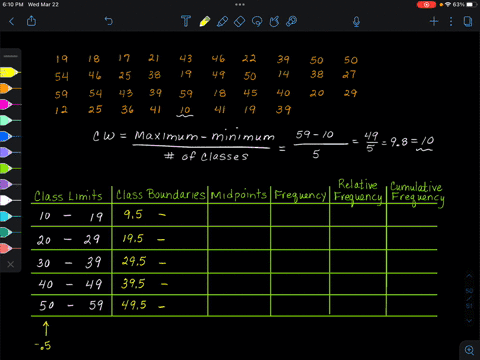Pick the white pen in sidebar
Image resolution: width=480 pixels, height=360 pixels.
pyautogui.click(x=10, y=200)
